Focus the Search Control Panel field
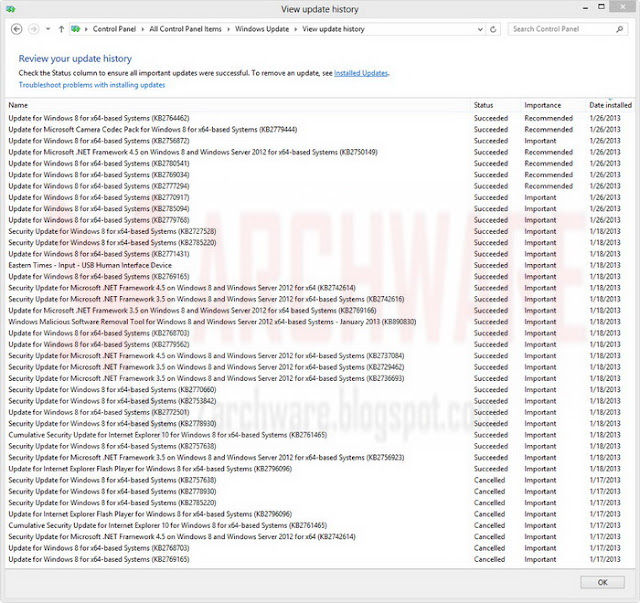This screenshot has width=640, height=603. pyautogui.click(x=568, y=29)
